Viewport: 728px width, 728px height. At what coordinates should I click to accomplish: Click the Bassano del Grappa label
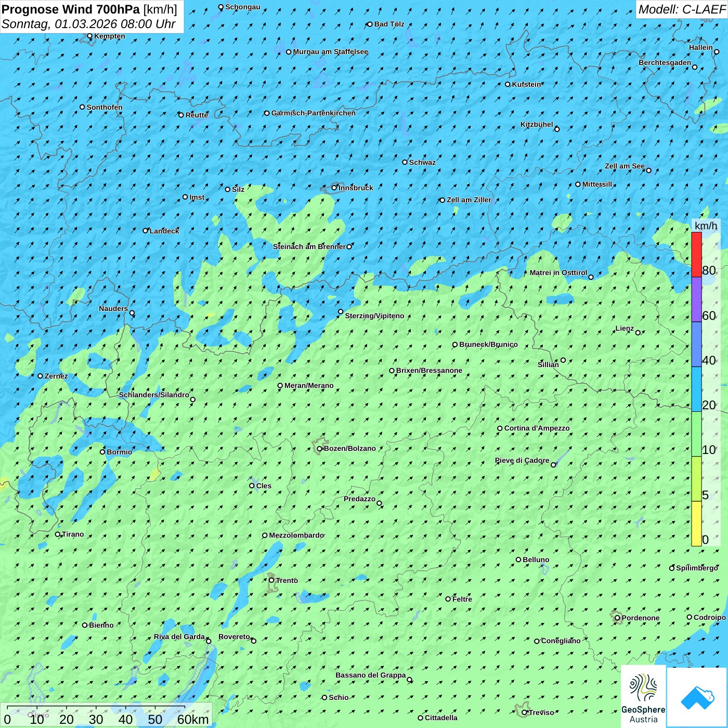click(371, 675)
